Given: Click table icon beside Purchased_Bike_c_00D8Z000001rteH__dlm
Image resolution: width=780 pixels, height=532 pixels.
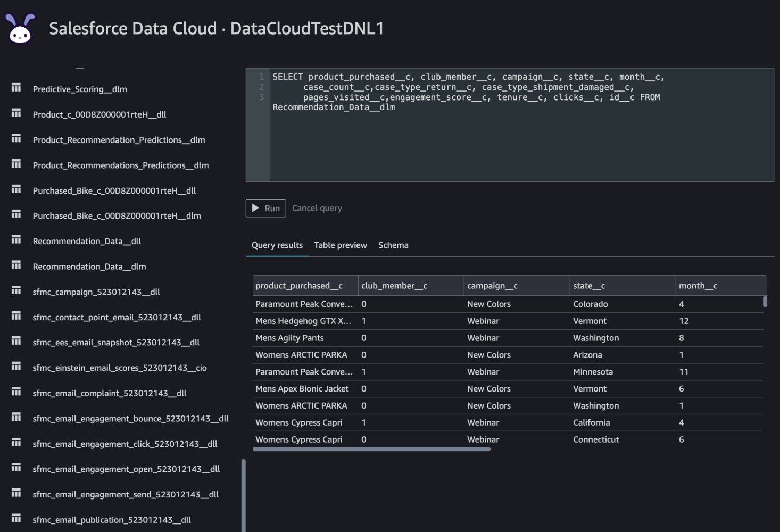Looking at the screenshot, I should (16, 214).
